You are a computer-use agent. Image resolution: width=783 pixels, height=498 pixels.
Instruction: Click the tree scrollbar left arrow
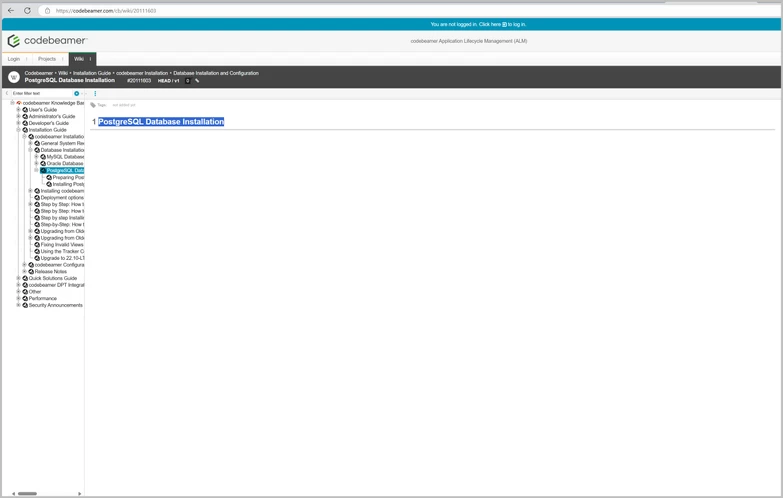tap(13, 494)
